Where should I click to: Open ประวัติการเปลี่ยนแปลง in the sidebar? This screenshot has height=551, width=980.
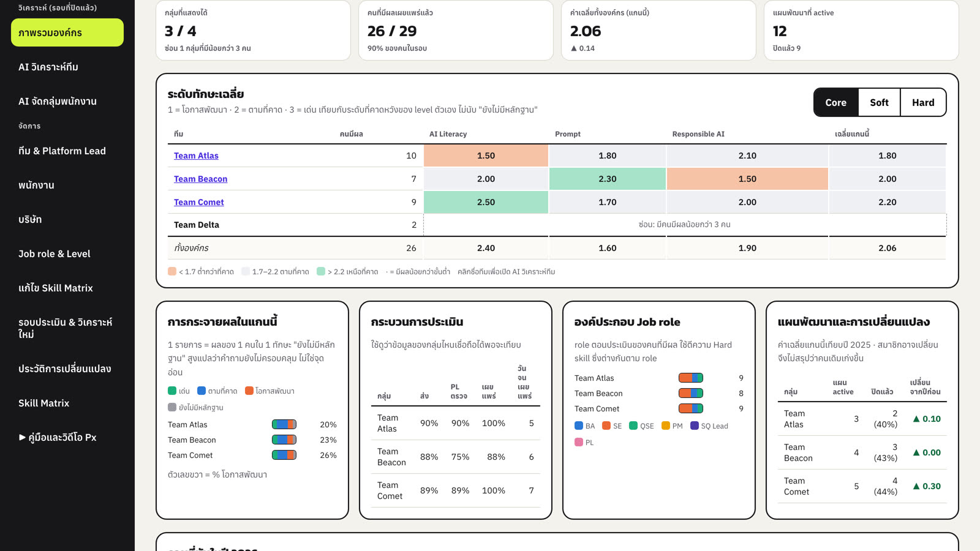(67, 369)
